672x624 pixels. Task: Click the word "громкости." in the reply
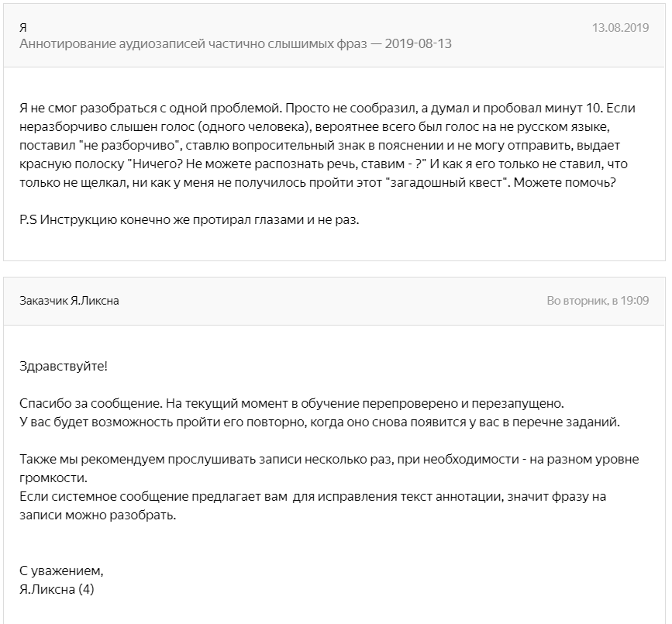click(x=53, y=477)
